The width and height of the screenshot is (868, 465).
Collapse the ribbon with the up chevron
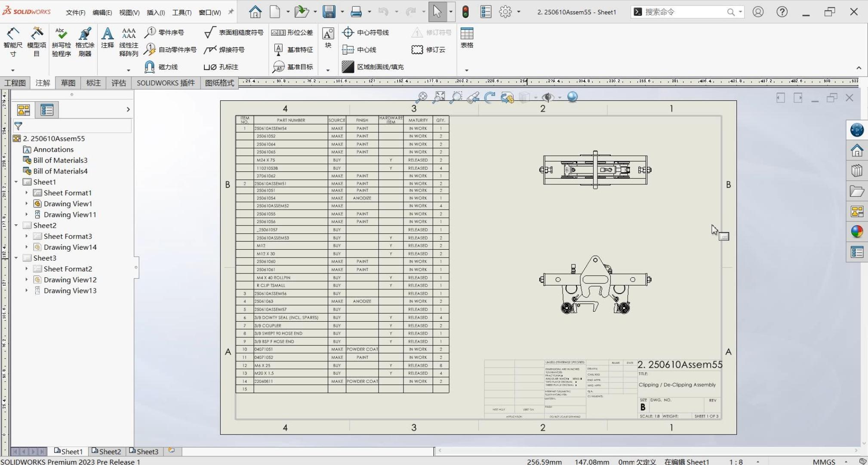coord(859,68)
